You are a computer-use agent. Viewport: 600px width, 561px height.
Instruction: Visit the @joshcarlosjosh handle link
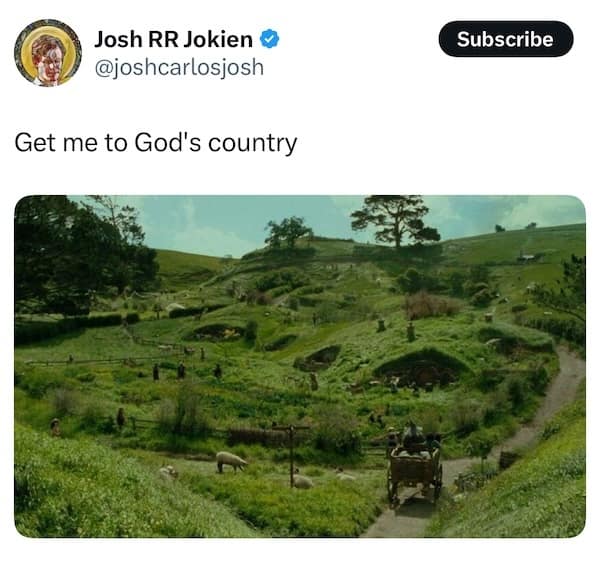click(x=179, y=68)
